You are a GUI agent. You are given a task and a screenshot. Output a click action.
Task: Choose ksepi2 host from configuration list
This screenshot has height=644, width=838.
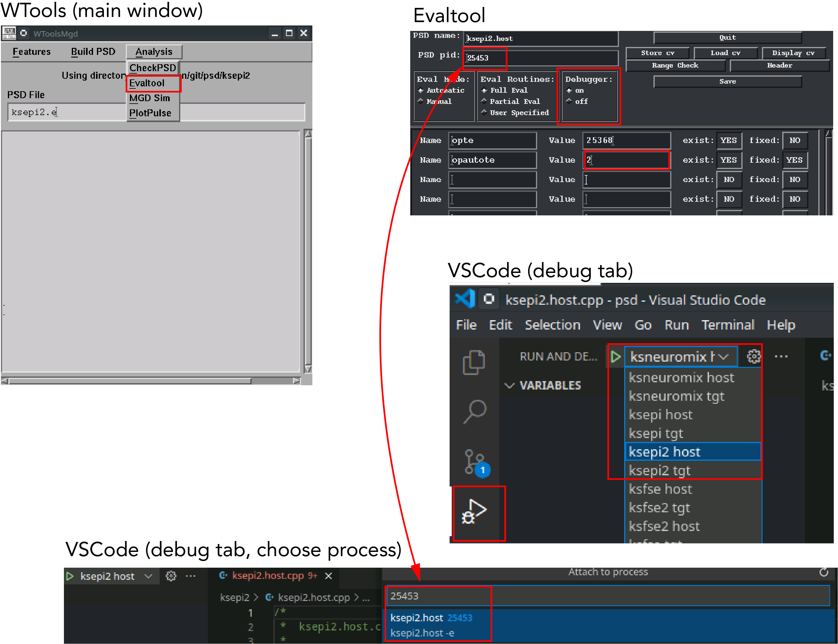693,452
